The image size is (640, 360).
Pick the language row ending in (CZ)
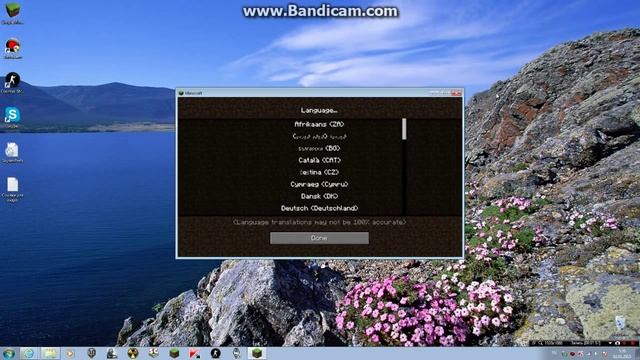point(319,172)
